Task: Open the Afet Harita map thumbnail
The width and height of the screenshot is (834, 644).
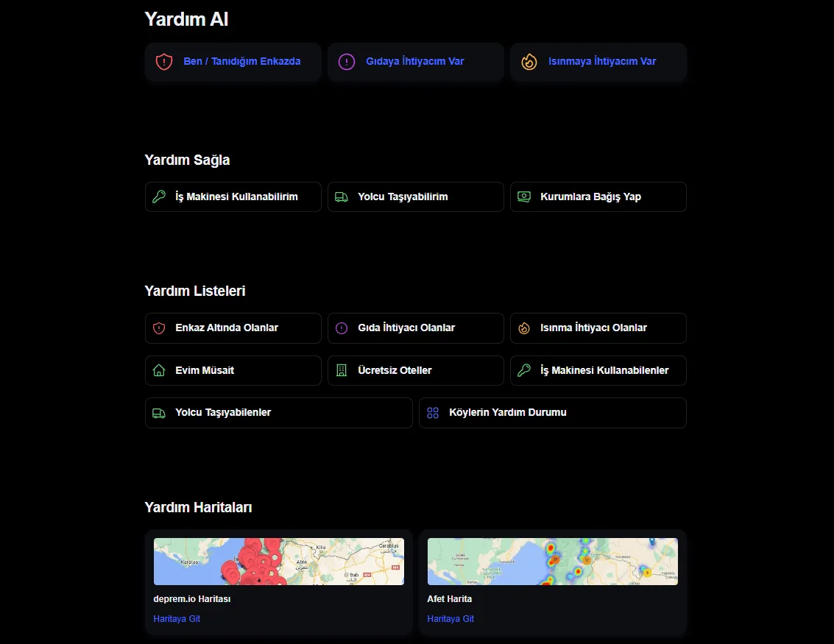Action: (553, 562)
